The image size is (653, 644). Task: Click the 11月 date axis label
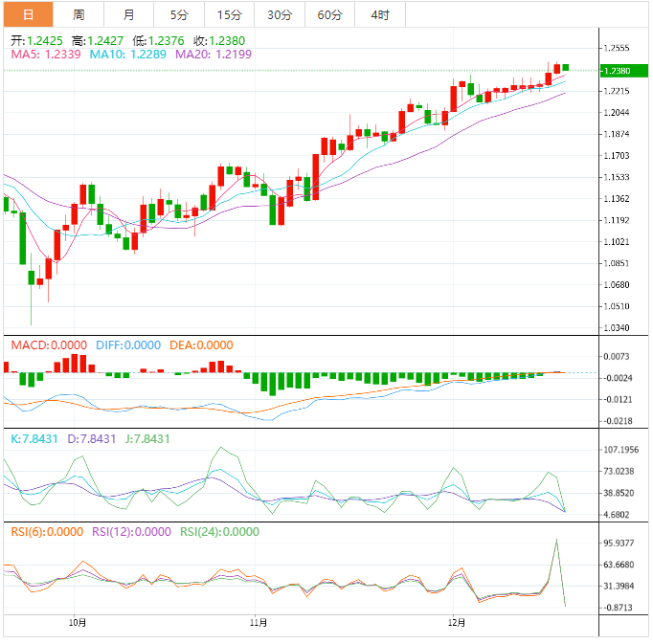point(255,624)
